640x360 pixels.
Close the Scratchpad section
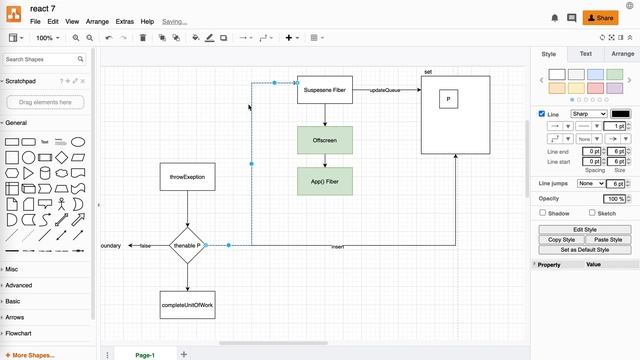pyautogui.click(x=83, y=81)
